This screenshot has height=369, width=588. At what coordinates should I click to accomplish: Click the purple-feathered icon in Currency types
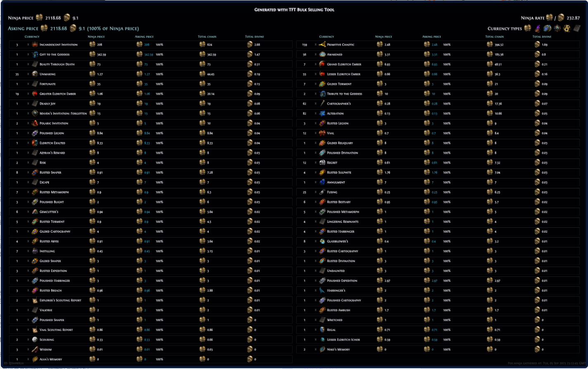[x=538, y=29]
